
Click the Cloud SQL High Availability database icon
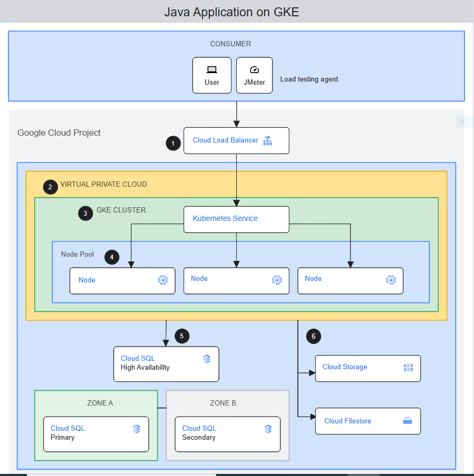[206, 359]
